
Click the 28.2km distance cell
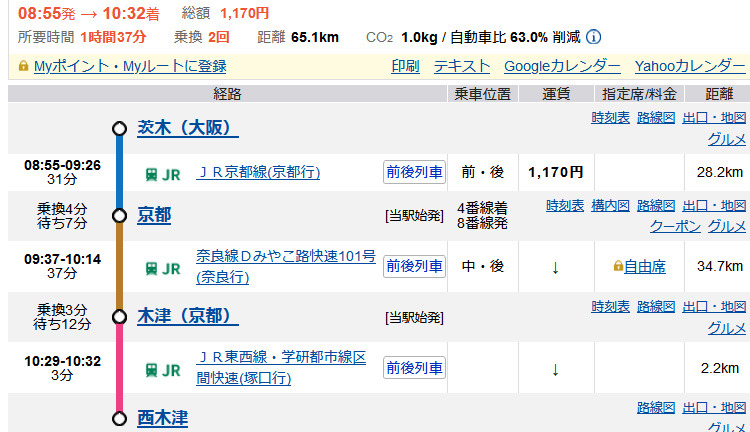[x=719, y=172]
